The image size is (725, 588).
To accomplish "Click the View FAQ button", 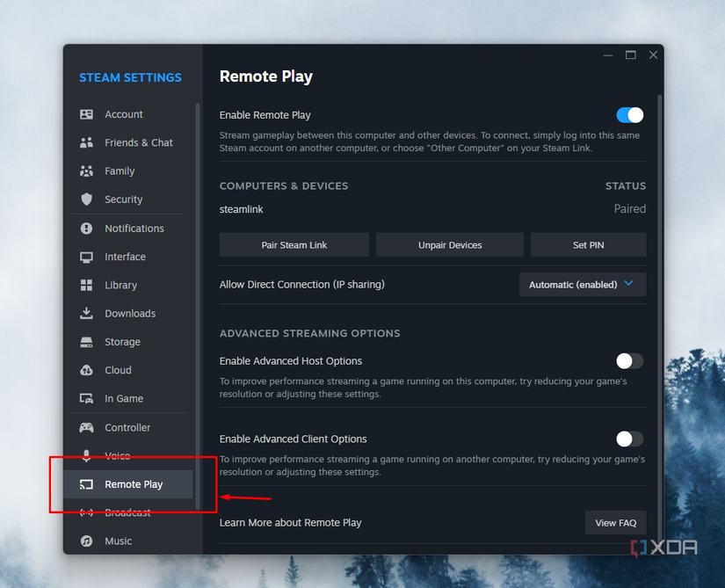I will [615, 523].
